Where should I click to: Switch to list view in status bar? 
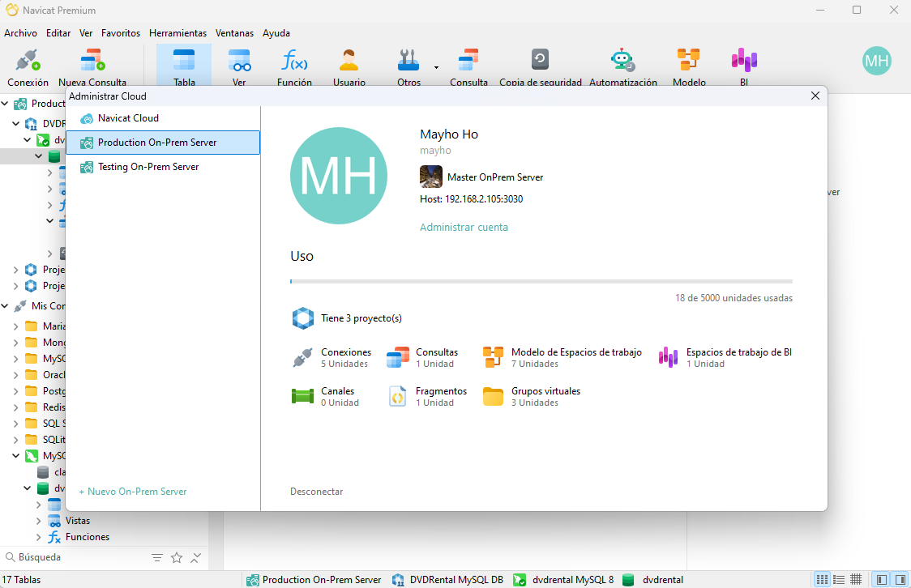pyautogui.click(x=822, y=580)
